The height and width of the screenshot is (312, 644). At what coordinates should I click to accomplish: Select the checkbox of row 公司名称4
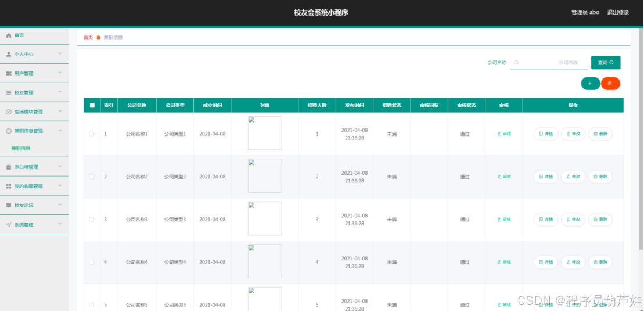[x=92, y=262]
